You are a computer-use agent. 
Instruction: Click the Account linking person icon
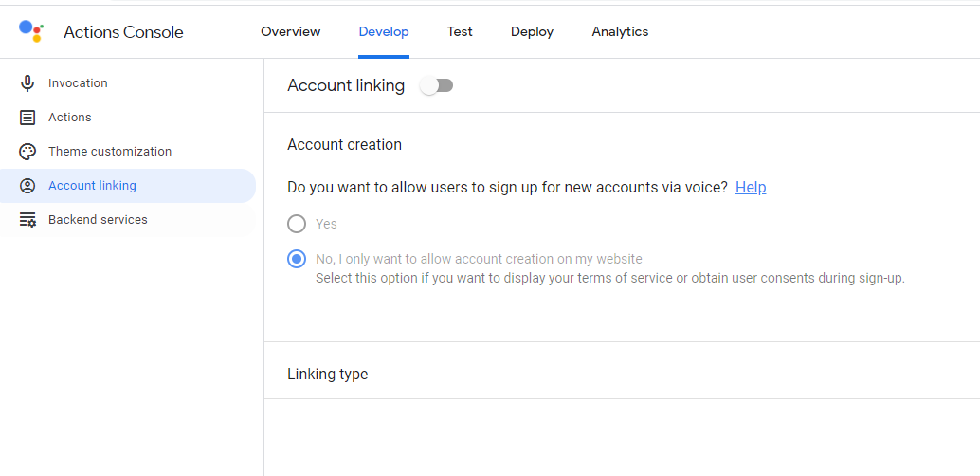[x=27, y=186]
